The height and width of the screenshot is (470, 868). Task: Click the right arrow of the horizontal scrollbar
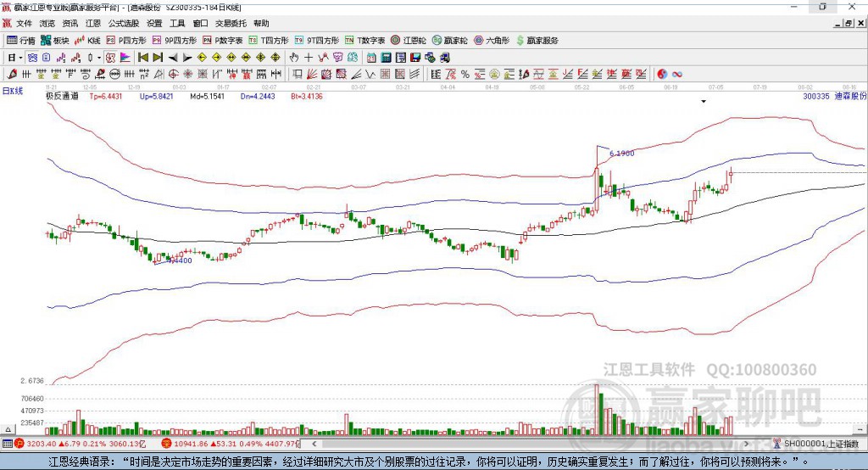[x=746, y=444]
